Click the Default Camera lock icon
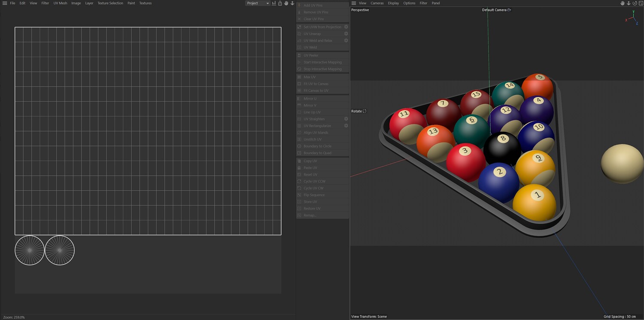The width and height of the screenshot is (644, 320). pos(509,10)
